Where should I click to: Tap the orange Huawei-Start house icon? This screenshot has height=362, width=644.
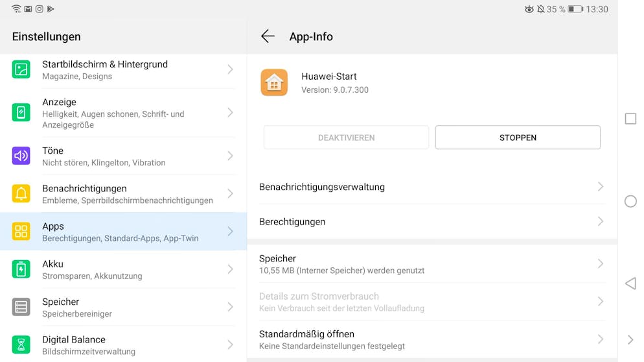(x=274, y=82)
